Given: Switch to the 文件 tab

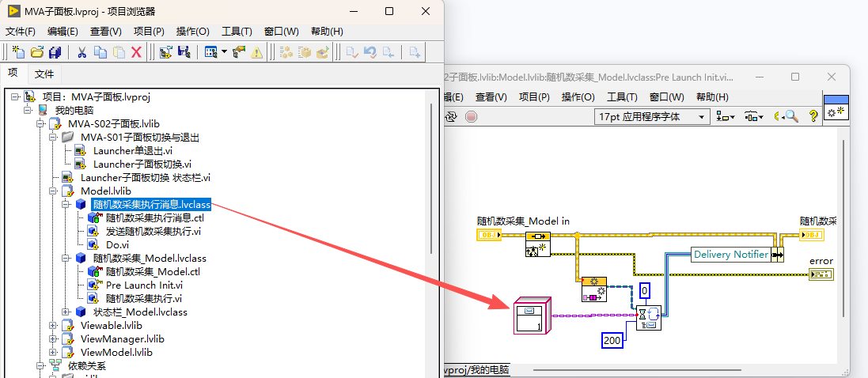Looking at the screenshot, I should coord(44,74).
